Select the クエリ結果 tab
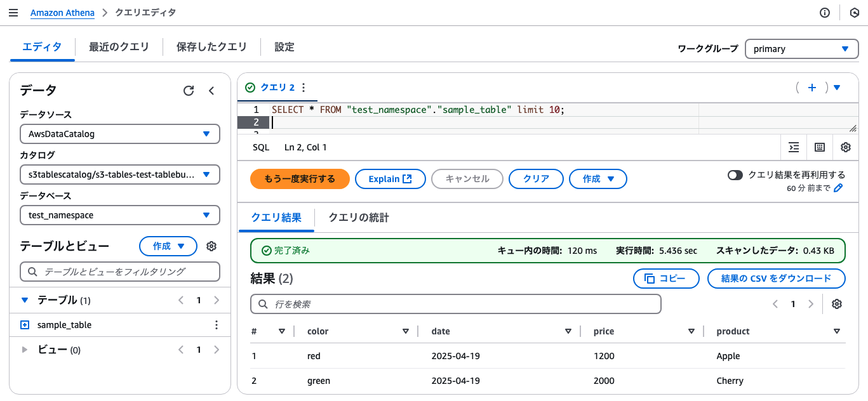This screenshot has width=868, height=401. (276, 218)
